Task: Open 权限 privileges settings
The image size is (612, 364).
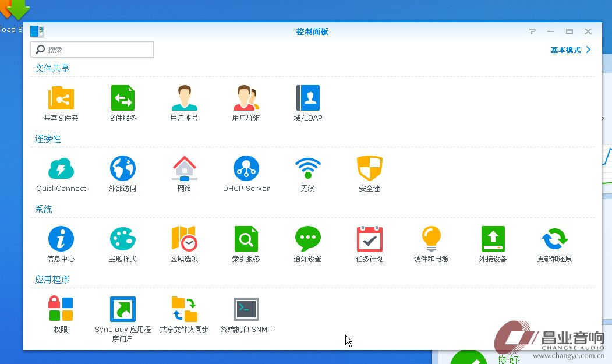Action: 61,309
